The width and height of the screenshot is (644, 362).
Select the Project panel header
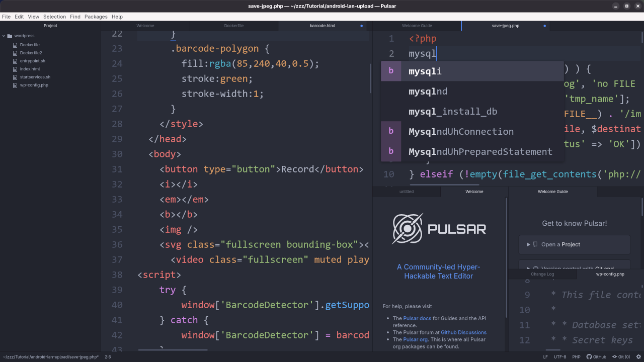click(50, 26)
